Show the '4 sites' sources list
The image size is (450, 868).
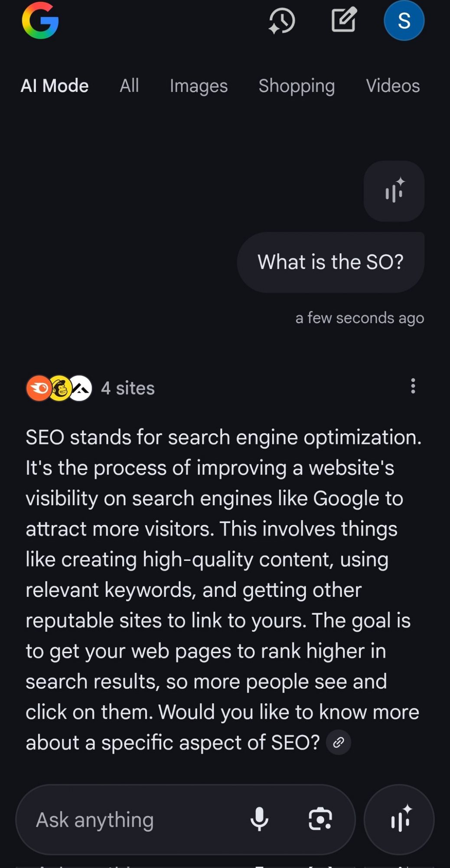pyautogui.click(x=127, y=388)
